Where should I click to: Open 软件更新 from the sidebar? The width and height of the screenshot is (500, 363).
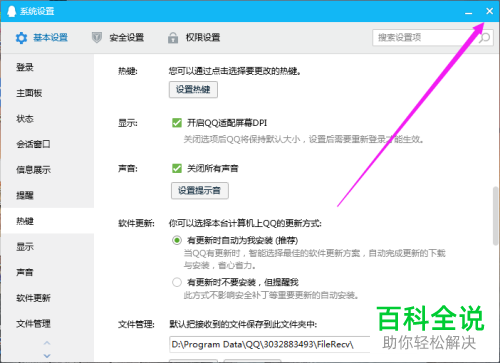click(48, 298)
